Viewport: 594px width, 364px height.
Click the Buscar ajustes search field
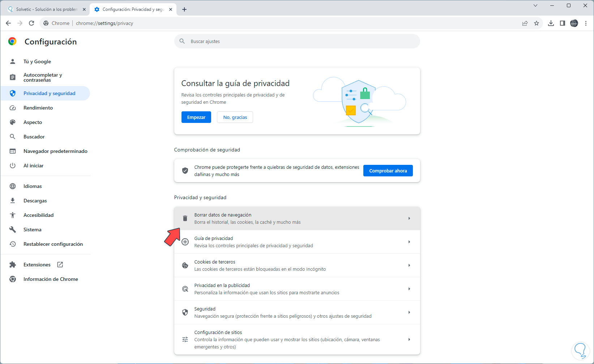pyautogui.click(x=297, y=41)
